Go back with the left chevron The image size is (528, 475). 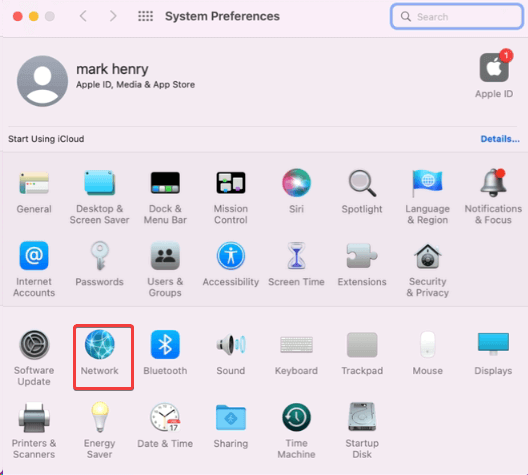83,16
